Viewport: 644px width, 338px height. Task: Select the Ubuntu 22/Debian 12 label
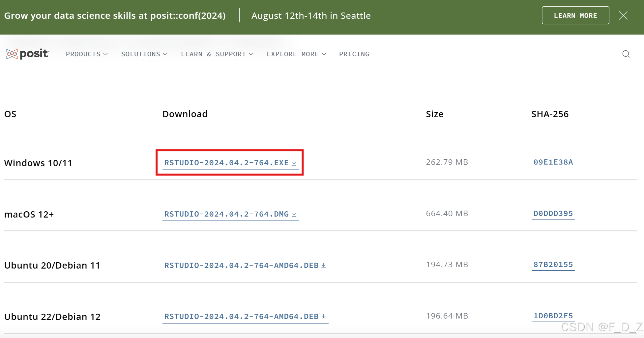pyautogui.click(x=52, y=317)
